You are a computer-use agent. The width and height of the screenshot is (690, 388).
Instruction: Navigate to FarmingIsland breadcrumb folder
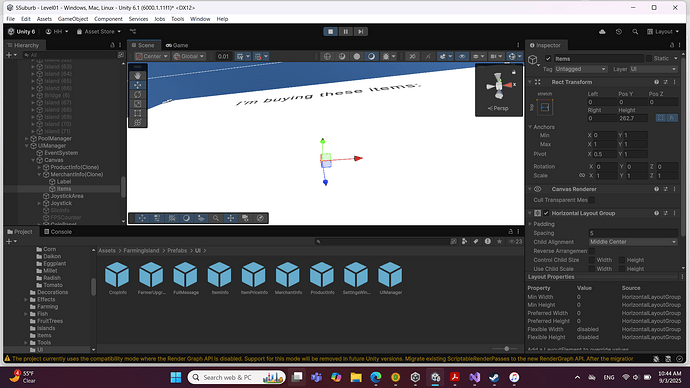141,251
